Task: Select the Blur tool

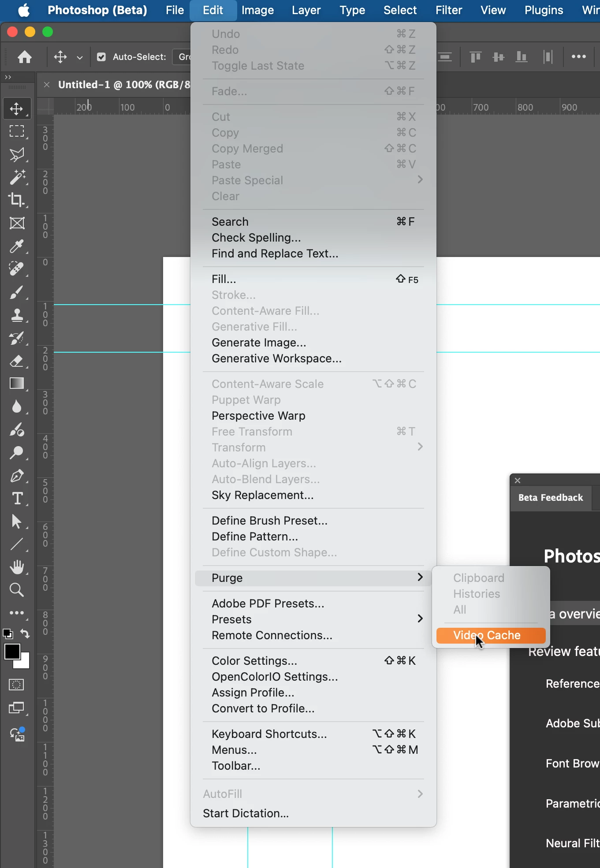Action: [17, 406]
